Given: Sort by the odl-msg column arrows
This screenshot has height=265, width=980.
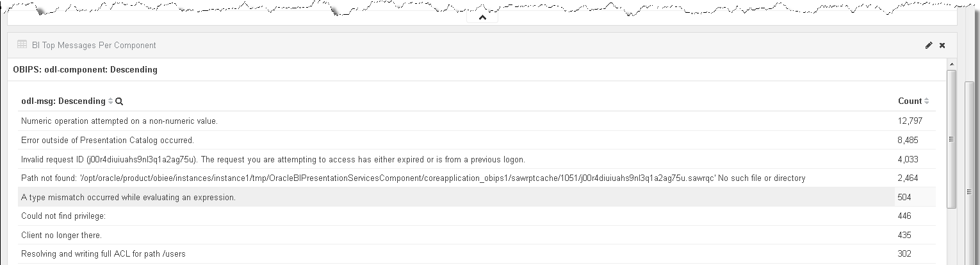Looking at the screenshot, I should 110,101.
